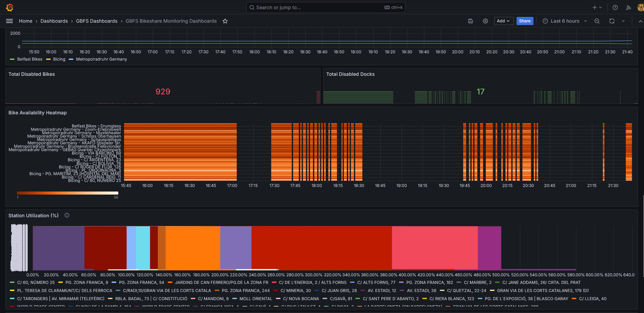Go to Home breadcrumb
The image size is (644, 313).
(x=26, y=21)
